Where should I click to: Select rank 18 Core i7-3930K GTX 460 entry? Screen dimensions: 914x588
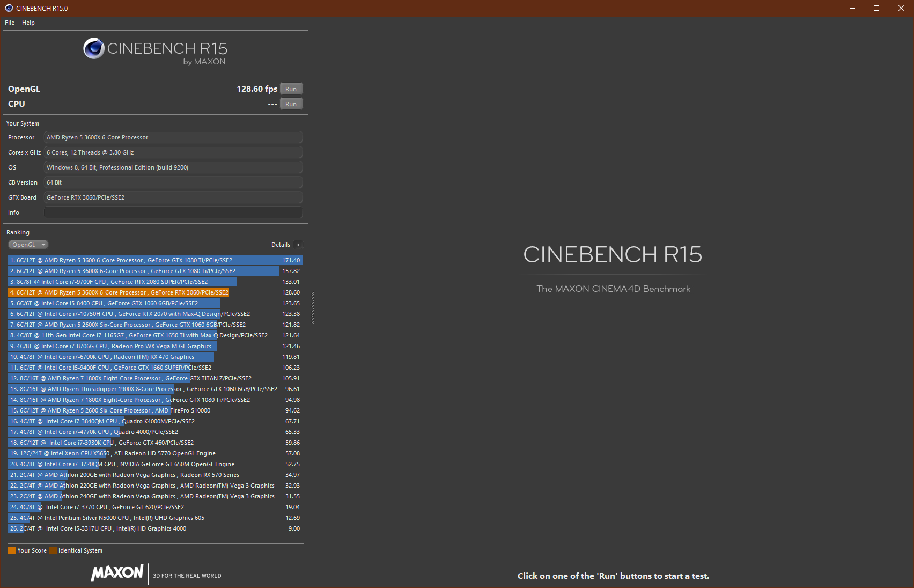(156, 443)
